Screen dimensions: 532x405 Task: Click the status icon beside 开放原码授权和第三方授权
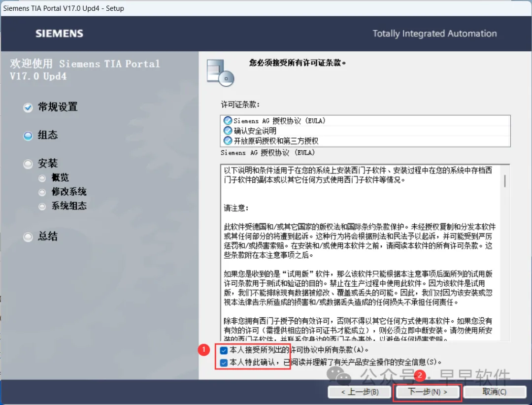tap(228, 140)
